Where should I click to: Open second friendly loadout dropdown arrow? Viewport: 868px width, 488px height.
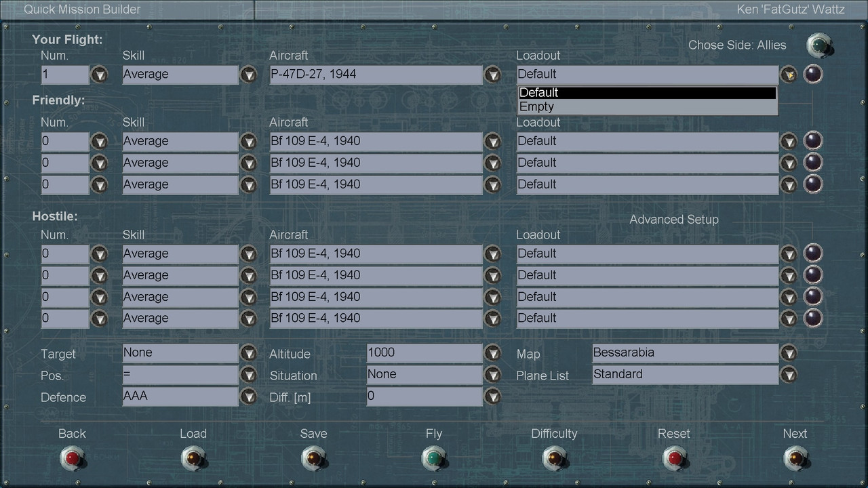point(788,163)
